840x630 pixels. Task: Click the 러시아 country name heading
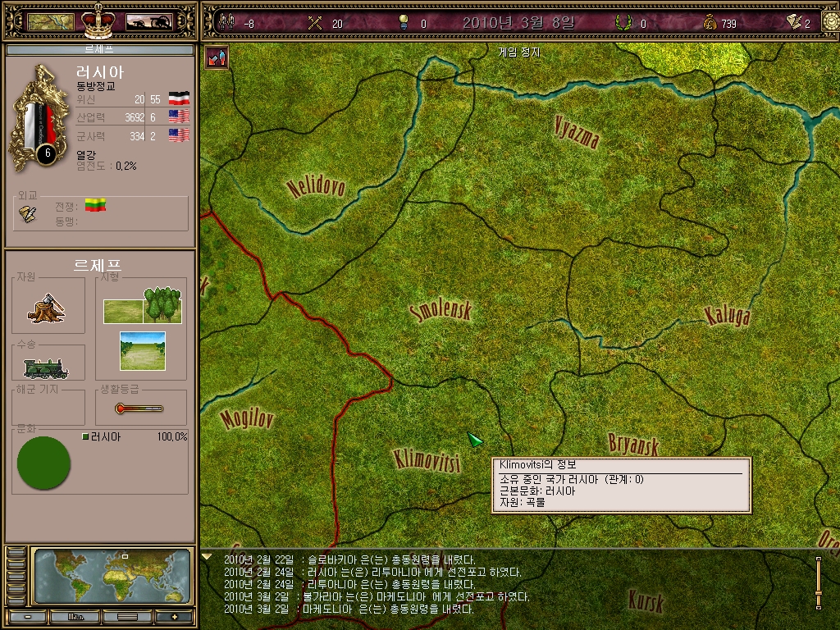click(x=99, y=72)
